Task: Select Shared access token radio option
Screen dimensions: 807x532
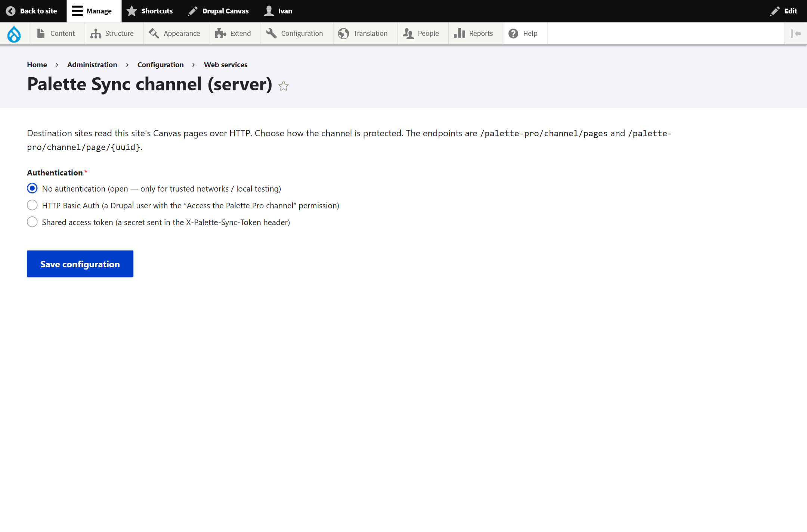Action: [x=32, y=222]
